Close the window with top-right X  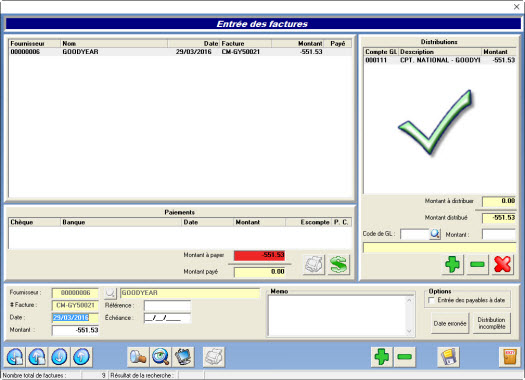[516, 7]
